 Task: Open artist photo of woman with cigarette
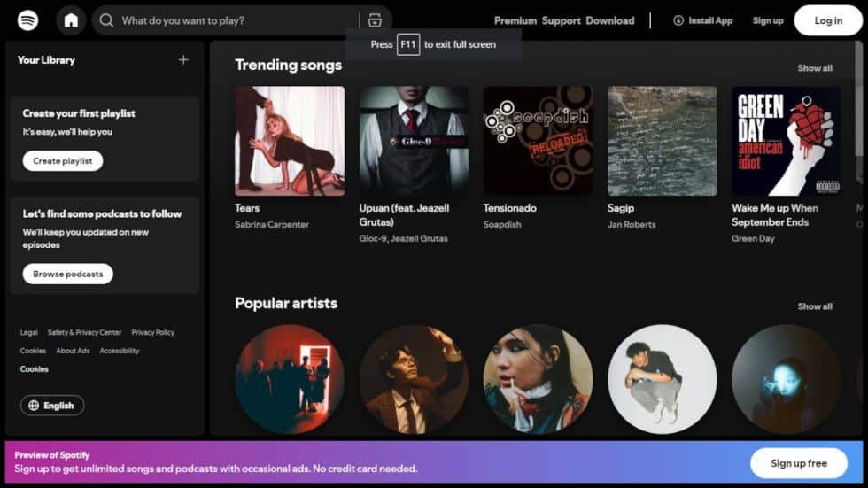539,379
